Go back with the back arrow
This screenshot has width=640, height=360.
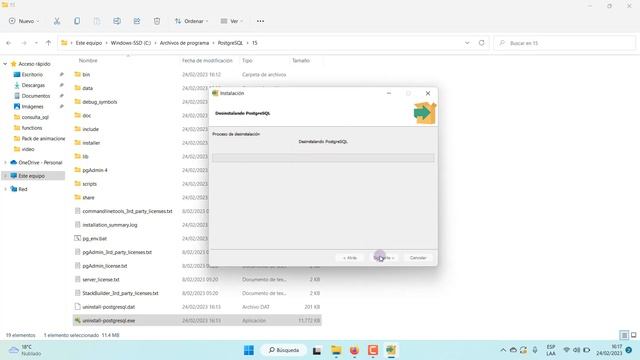(9, 43)
